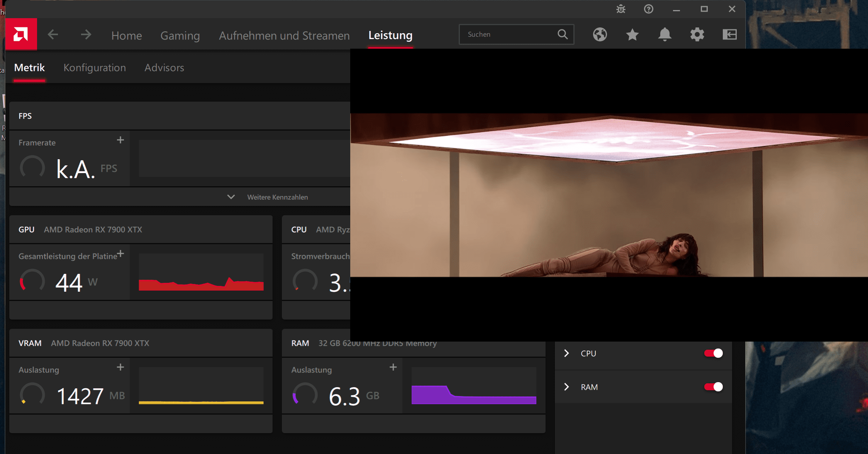Switch to the Konfiguration tab
Screen dimensions: 868x454
(95, 68)
